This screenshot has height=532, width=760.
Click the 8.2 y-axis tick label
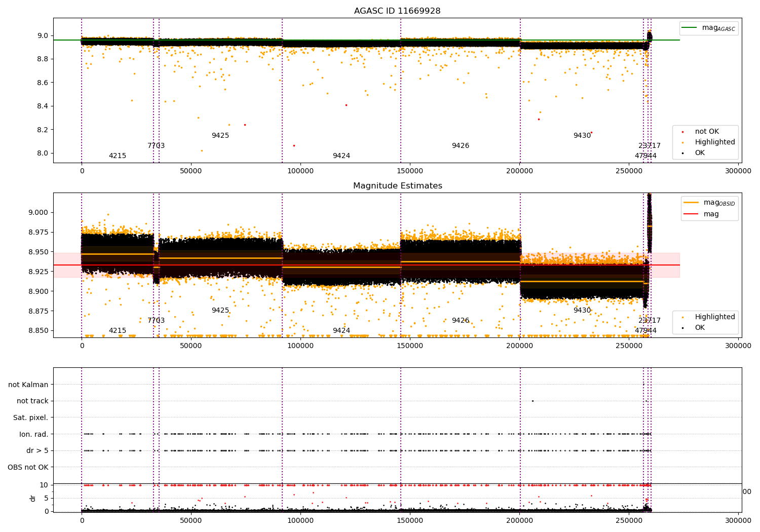42,130
